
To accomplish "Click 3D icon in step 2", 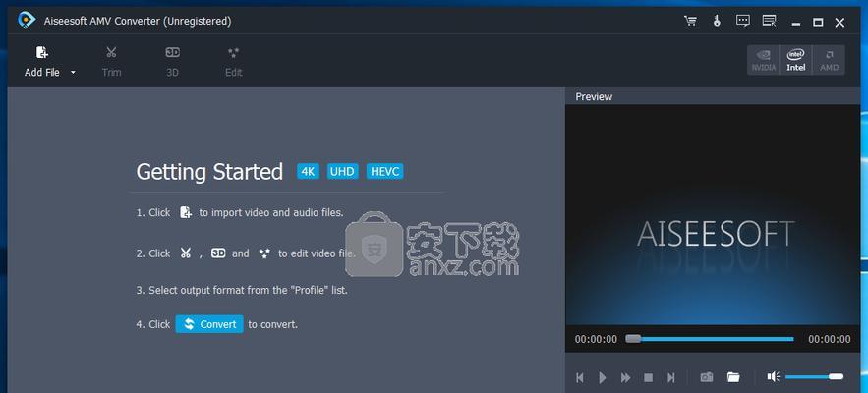I will point(218,253).
